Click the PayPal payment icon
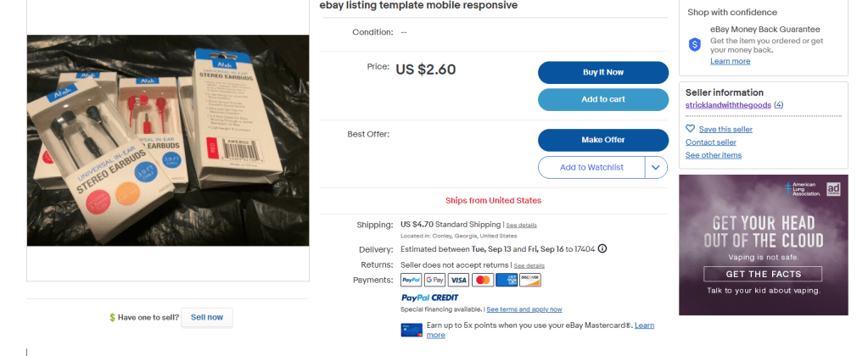Viewport: 868px width, 356px height. 412,280
